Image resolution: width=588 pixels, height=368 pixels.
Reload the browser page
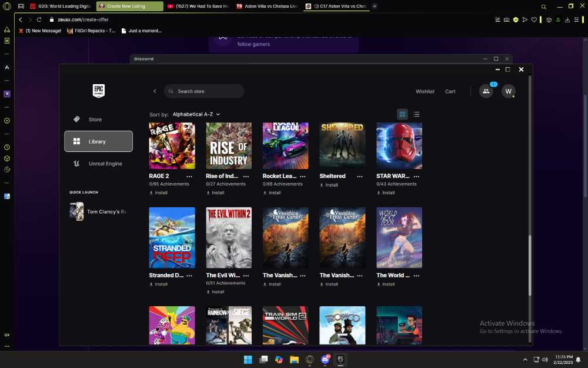coord(39,19)
